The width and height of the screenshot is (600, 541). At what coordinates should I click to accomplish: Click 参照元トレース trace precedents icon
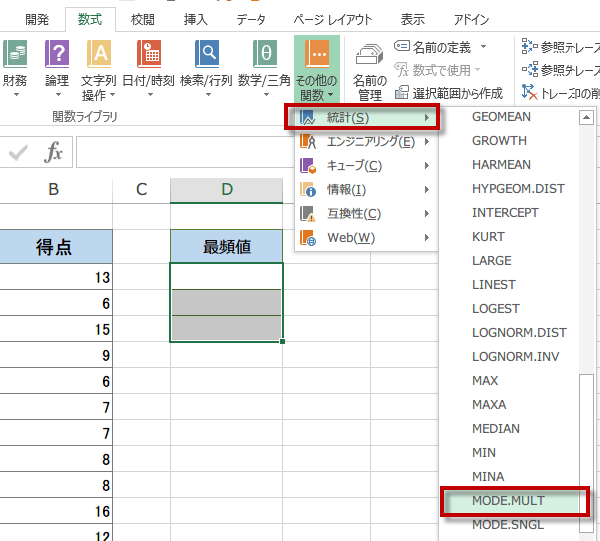click(529, 47)
